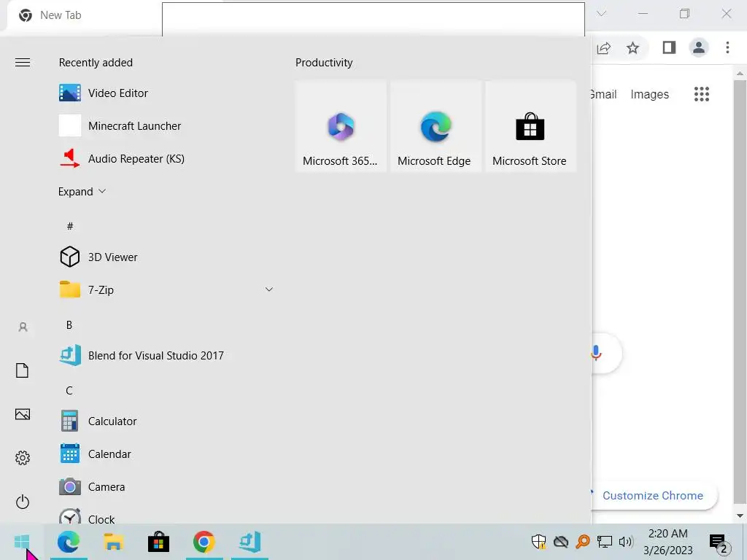Screen dimensions: 747x560
Task: Open Microsoft Edge from the taskbar
Action: click(69, 542)
